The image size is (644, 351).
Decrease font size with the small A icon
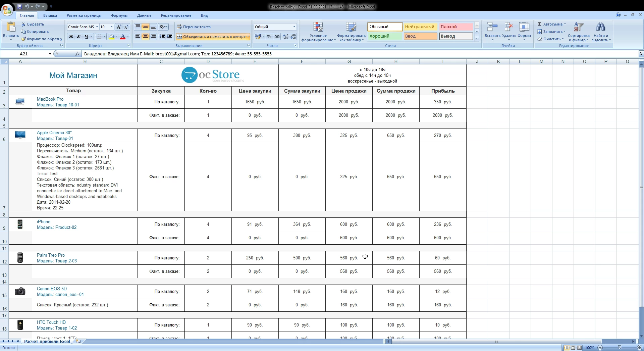pyautogui.click(x=126, y=27)
